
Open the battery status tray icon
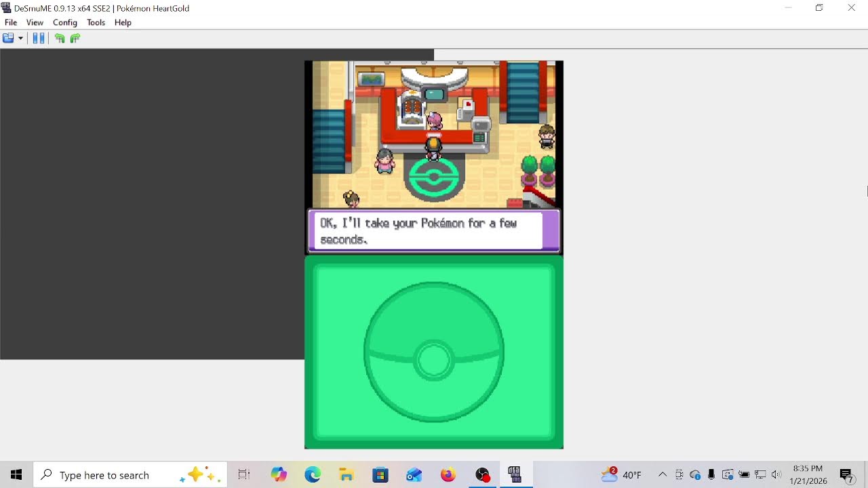tap(744, 475)
